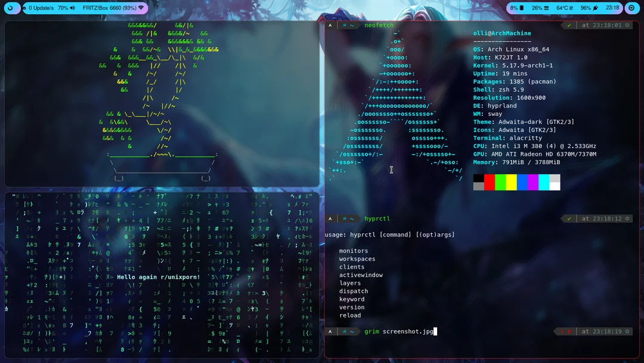The height and width of the screenshot is (363, 644).
Task: Click the lock icon before 0 Update/s
Action: (x=24, y=8)
